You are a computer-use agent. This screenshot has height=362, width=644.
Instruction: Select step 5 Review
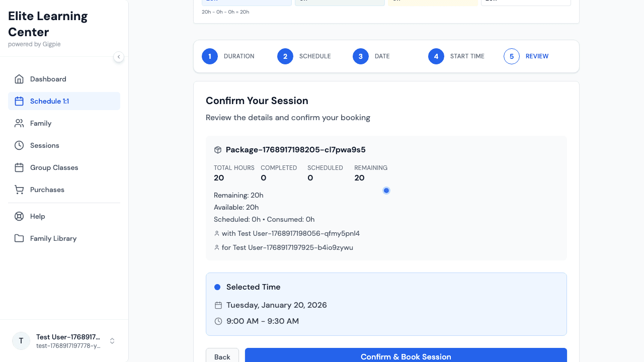click(512, 56)
